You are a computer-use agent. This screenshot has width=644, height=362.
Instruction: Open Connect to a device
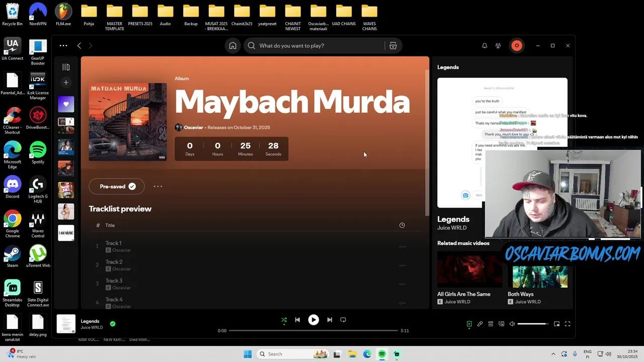pos(501,324)
